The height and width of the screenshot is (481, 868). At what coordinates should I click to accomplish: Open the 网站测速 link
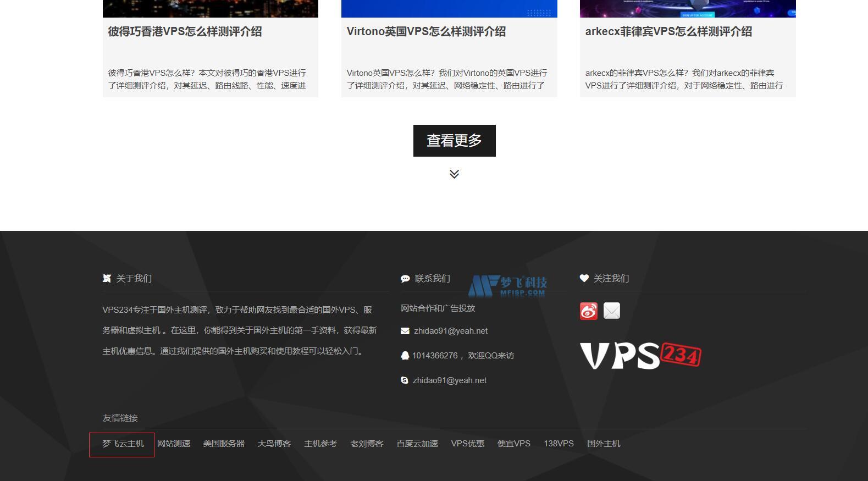[174, 444]
